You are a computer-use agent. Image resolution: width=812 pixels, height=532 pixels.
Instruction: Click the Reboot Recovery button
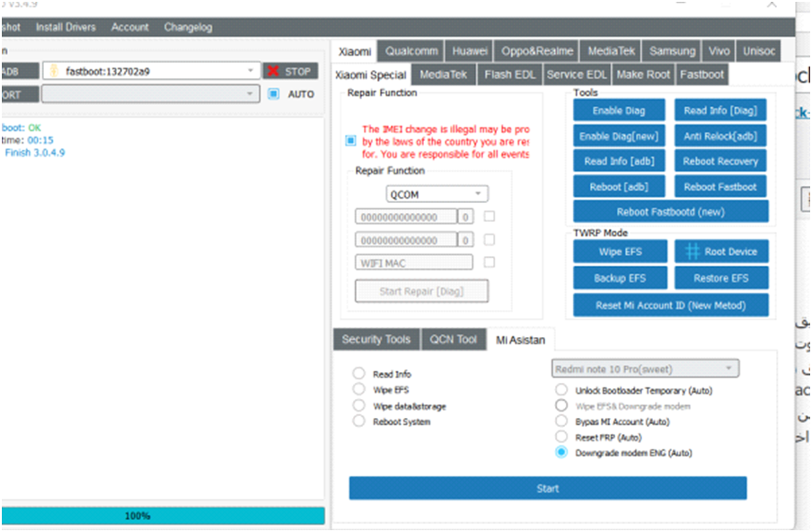(720, 161)
